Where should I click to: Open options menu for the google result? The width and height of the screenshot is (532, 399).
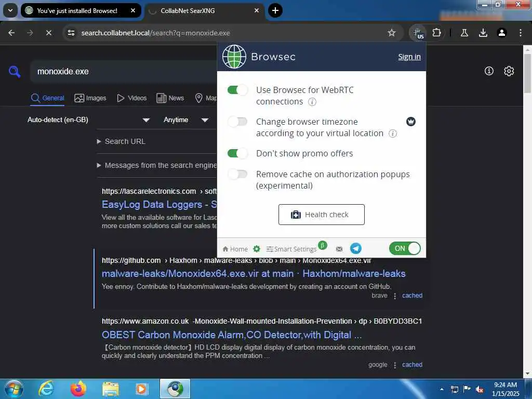395,365
